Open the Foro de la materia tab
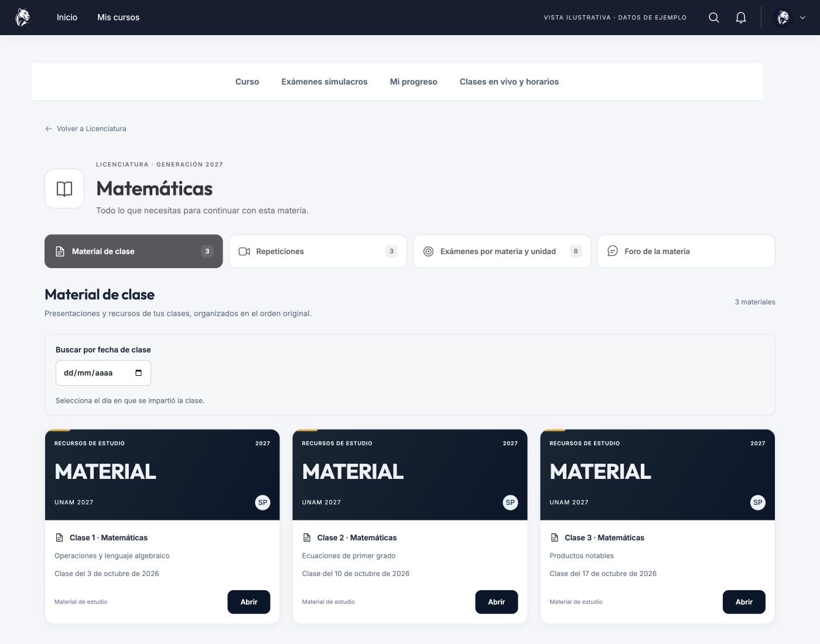 point(686,251)
